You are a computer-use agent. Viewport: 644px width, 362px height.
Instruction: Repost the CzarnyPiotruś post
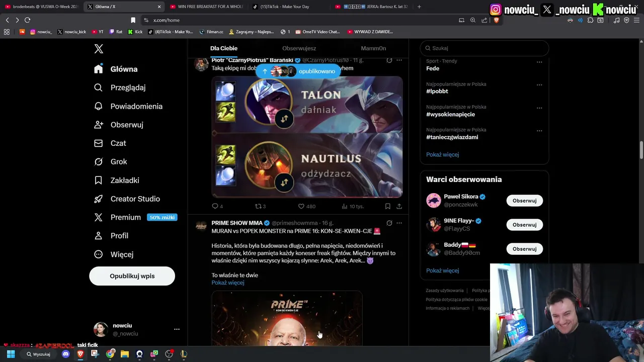[260, 206]
